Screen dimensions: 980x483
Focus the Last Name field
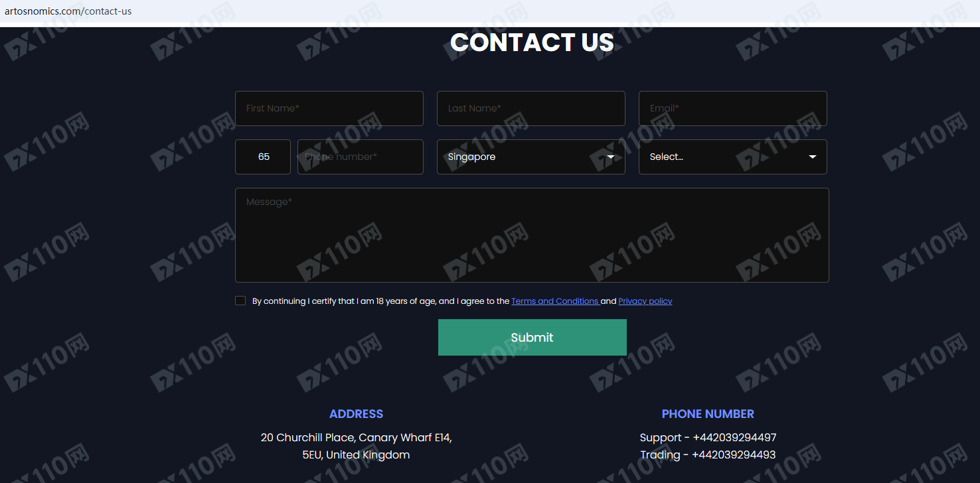click(x=531, y=108)
